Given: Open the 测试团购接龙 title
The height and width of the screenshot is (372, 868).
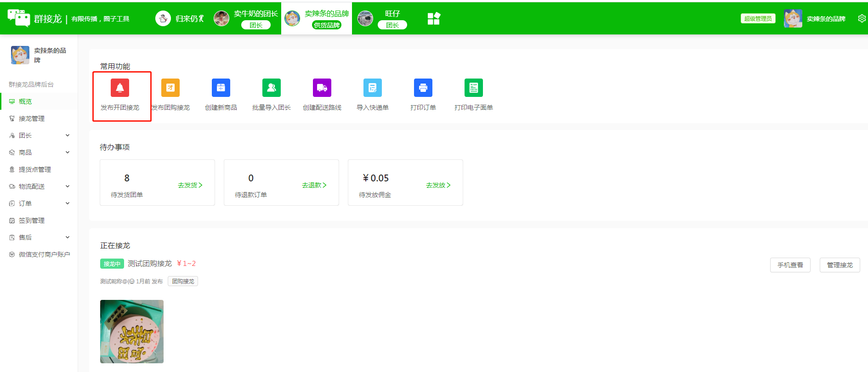Looking at the screenshot, I should (x=150, y=263).
